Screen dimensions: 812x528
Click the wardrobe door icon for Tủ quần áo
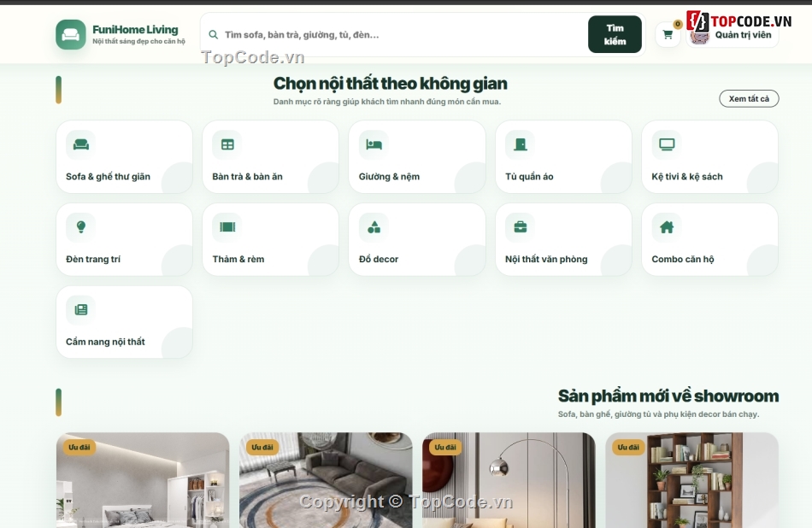coord(521,144)
